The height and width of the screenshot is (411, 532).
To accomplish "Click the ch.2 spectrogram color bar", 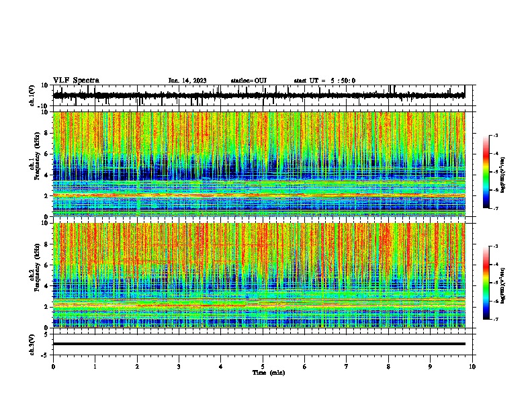I will pyautogui.click(x=486, y=283).
